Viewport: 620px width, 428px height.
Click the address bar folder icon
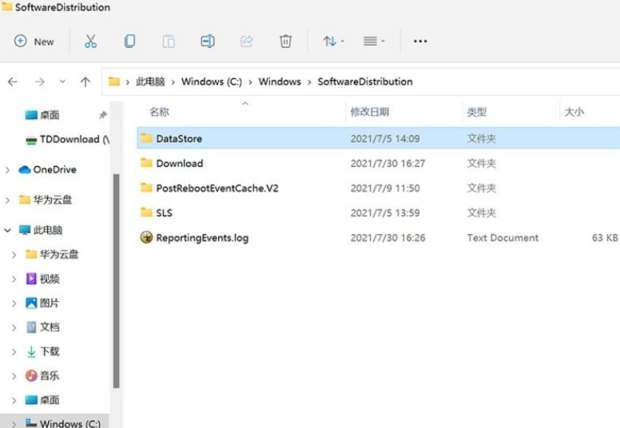pyautogui.click(x=114, y=81)
